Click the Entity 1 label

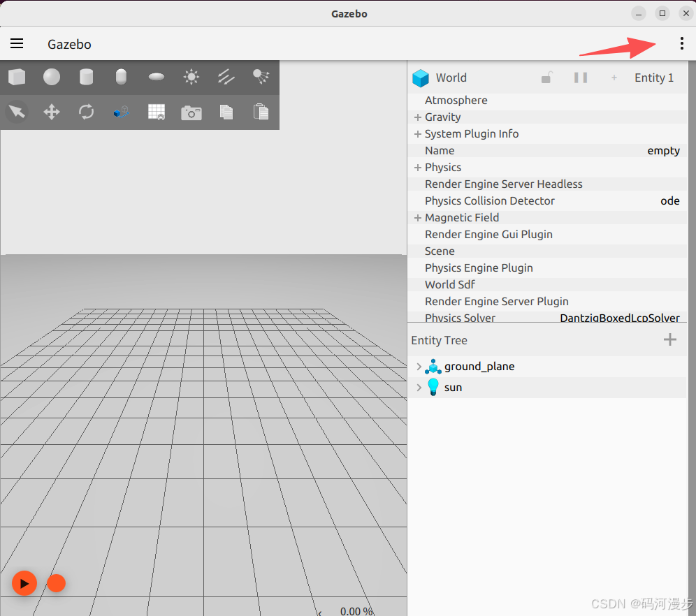(654, 78)
